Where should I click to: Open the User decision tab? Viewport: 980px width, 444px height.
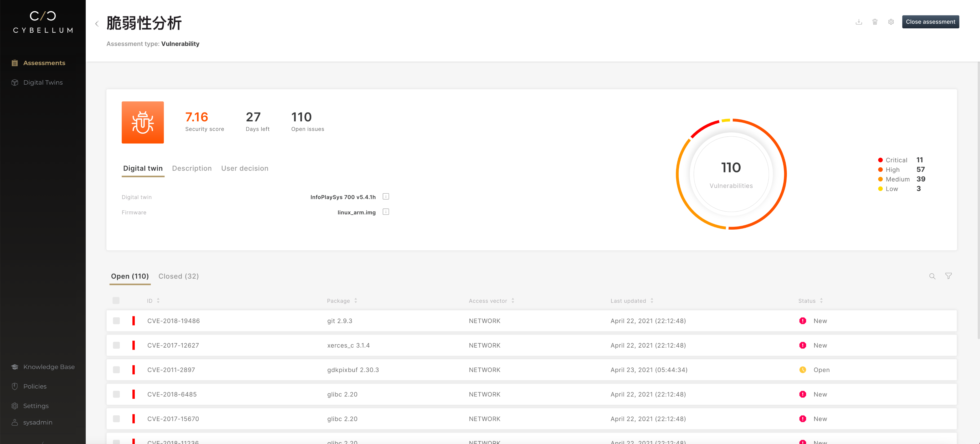click(x=245, y=168)
